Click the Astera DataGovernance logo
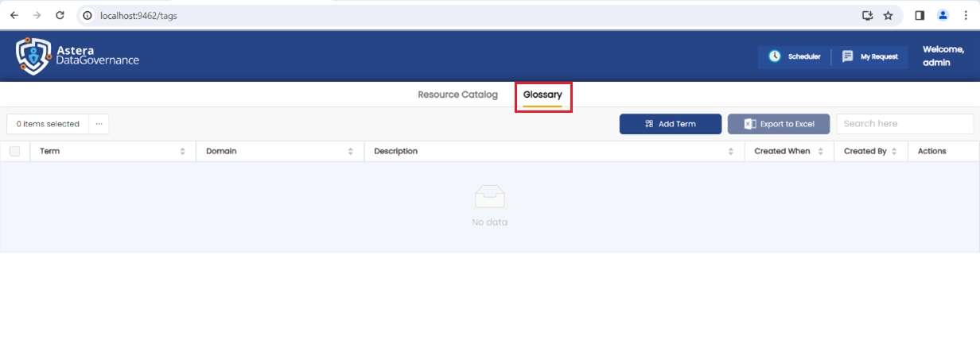The height and width of the screenshot is (344, 980). [77, 56]
